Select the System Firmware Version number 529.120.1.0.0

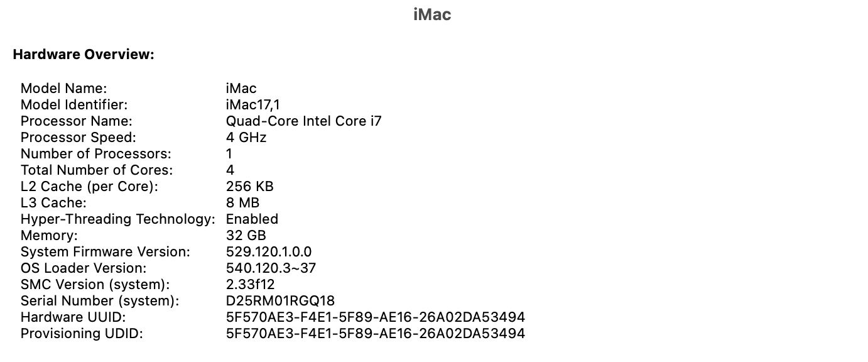point(269,251)
